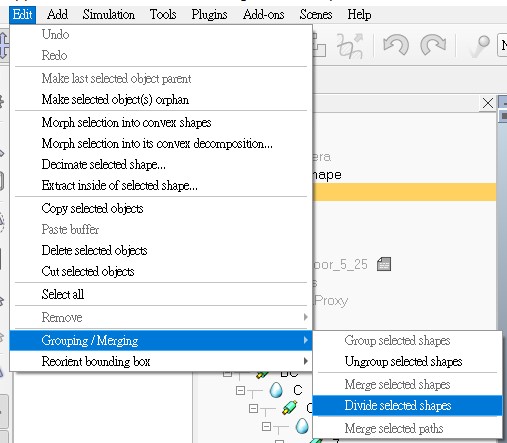Click the pin tool icon in toolbar
The image size is (507, 443).
point(480,46)
